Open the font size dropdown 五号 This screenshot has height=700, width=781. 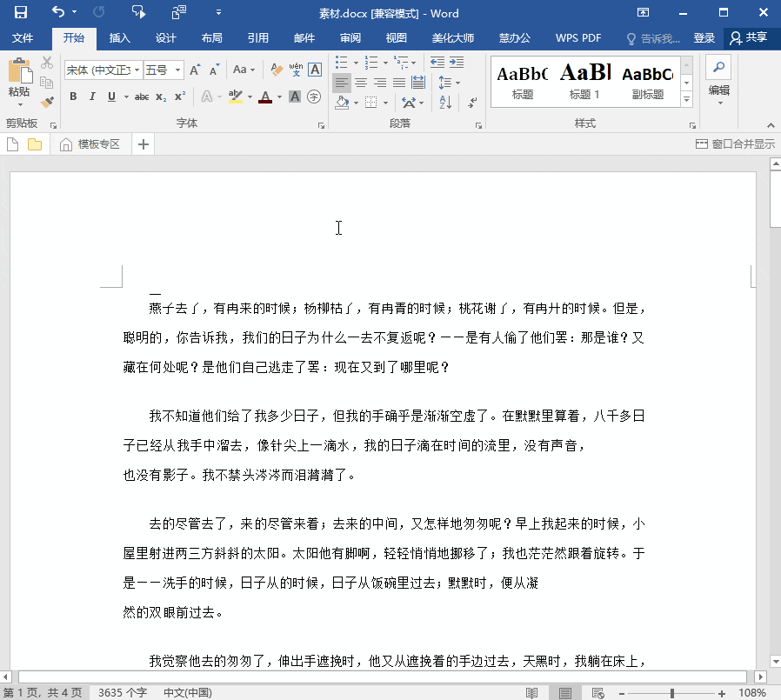pyautogui.click(x=164, y=70)
